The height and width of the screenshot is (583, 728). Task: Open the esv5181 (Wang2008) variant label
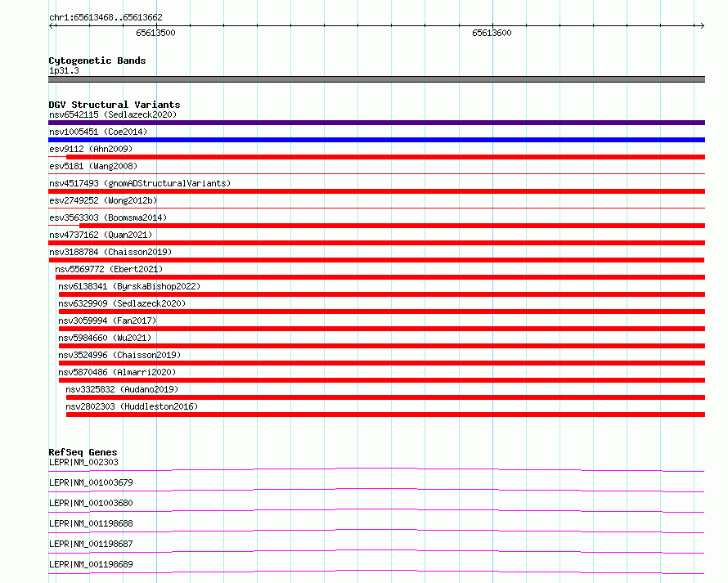[x=93, y=166]
